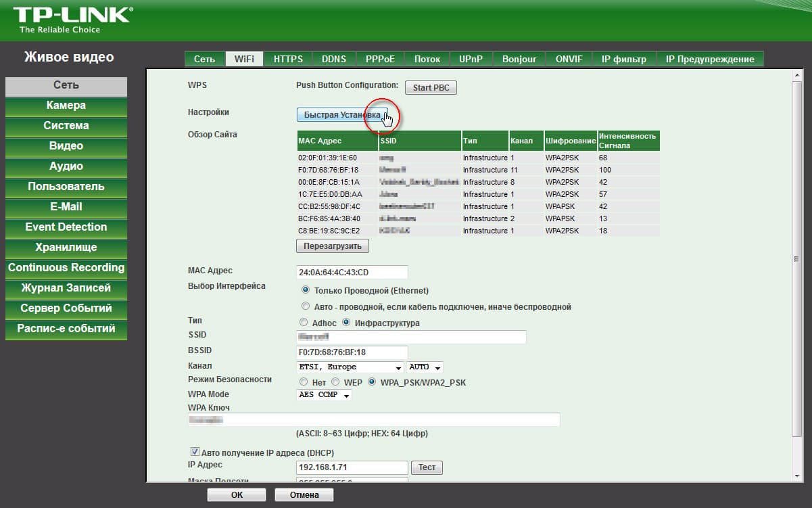The height and width of the screenshot is (508, 812).
Task: Select Only Wired (Ethernet) interface option
Action: (306, 290)
